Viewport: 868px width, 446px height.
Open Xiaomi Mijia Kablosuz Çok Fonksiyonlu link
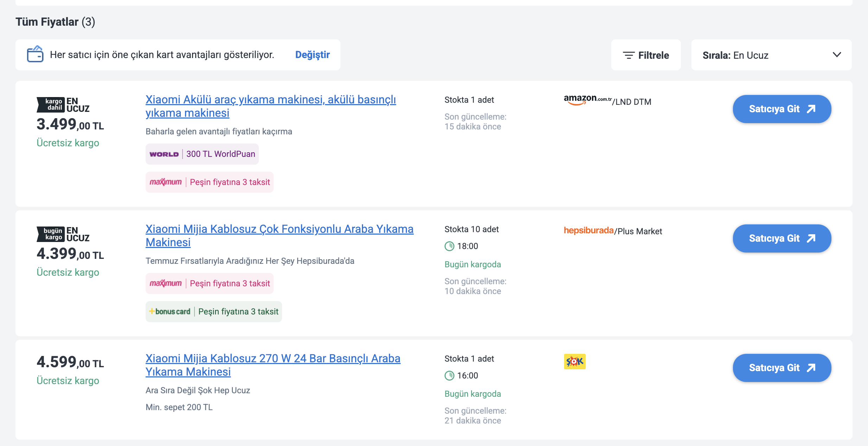tap(280, 236)
